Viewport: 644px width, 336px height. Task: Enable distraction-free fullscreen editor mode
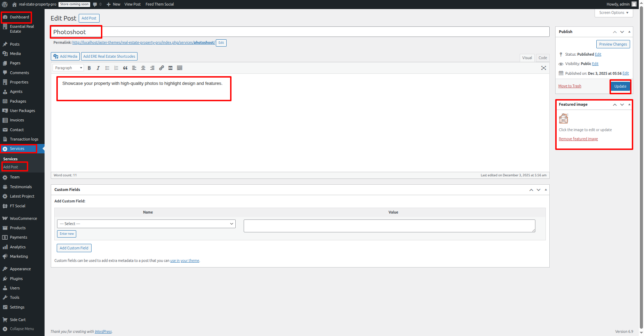click(x=543, y=68)
